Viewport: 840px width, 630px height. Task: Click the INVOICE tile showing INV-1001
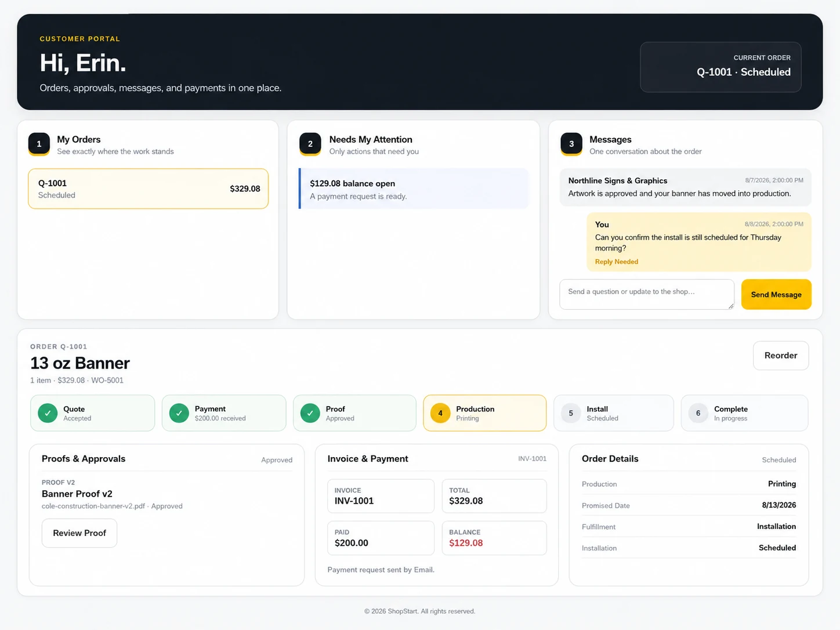pyautogui.click(x=381, y=496)
